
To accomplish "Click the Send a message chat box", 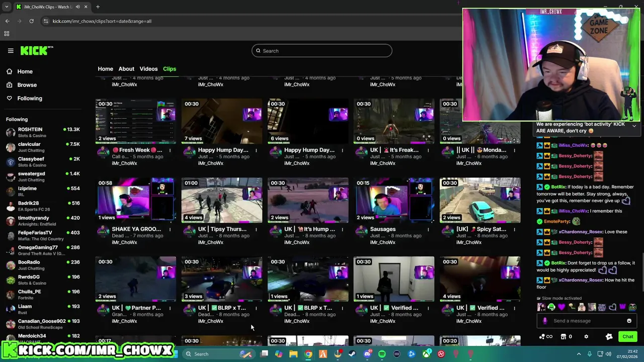I will coord(588,321).
